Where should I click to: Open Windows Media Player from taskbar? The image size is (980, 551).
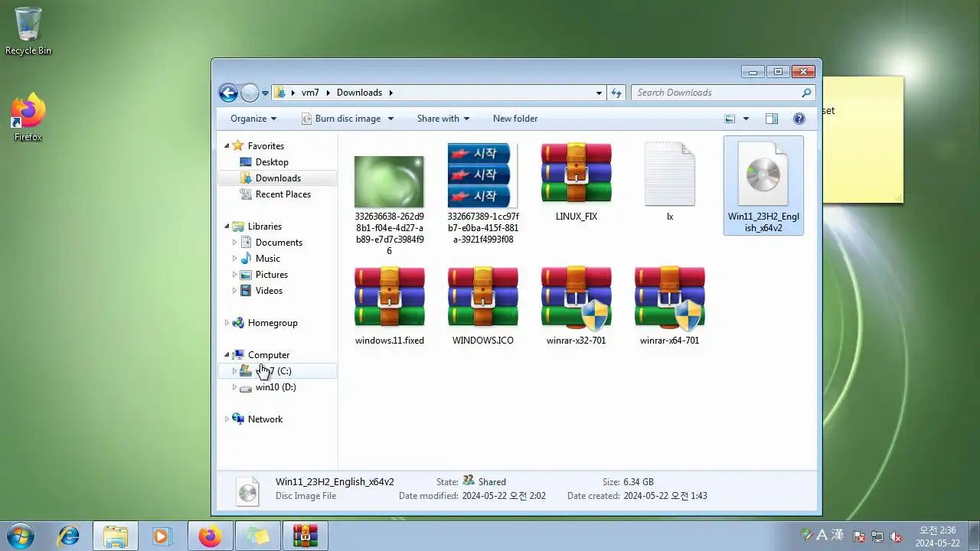click(162, 536)
